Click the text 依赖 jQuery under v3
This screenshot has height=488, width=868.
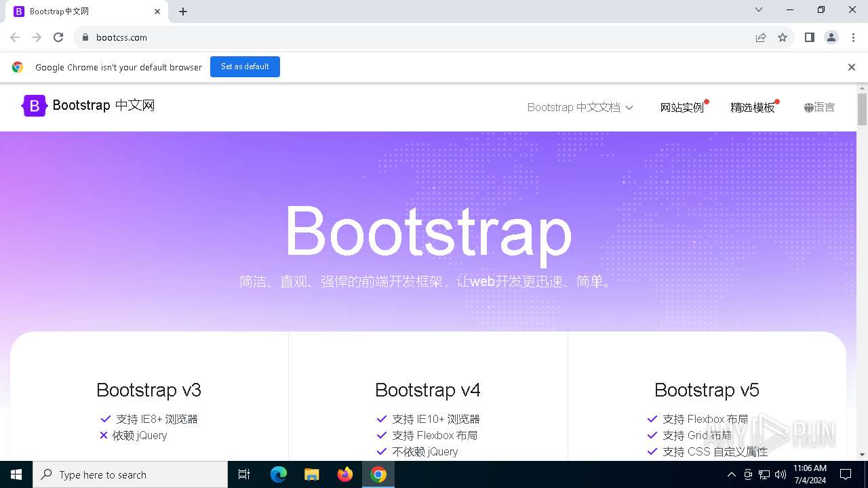(x=140, y=435)
